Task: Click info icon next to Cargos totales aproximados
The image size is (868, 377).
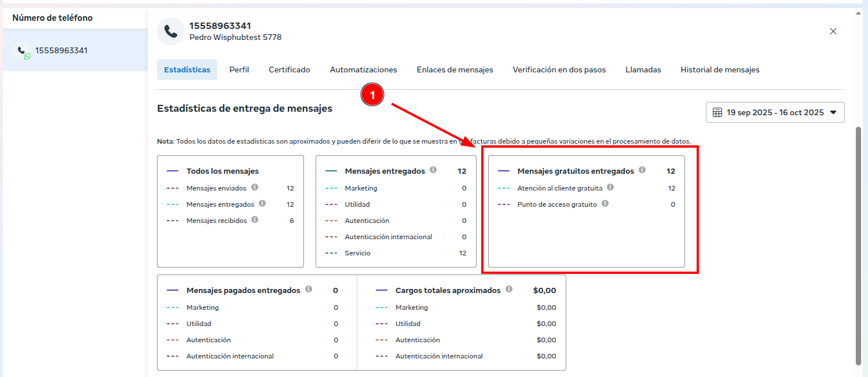Action: click(x=509, y=290)
